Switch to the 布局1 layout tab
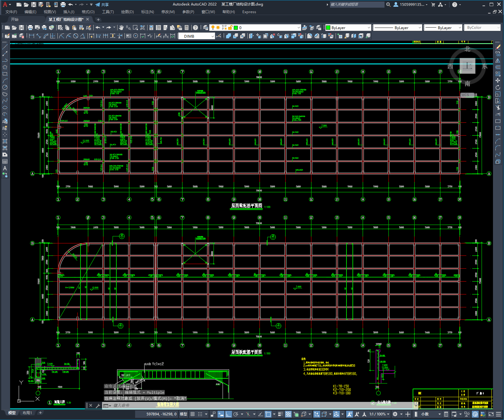The height and width of the screenshot is (420, 504). point(27,413)
